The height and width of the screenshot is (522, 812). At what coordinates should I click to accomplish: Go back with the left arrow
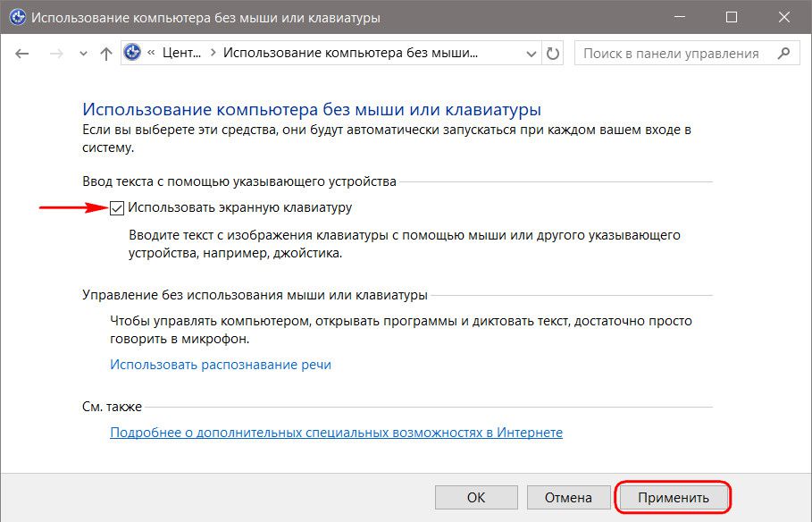pyautogui.click(x=21, y=54)
